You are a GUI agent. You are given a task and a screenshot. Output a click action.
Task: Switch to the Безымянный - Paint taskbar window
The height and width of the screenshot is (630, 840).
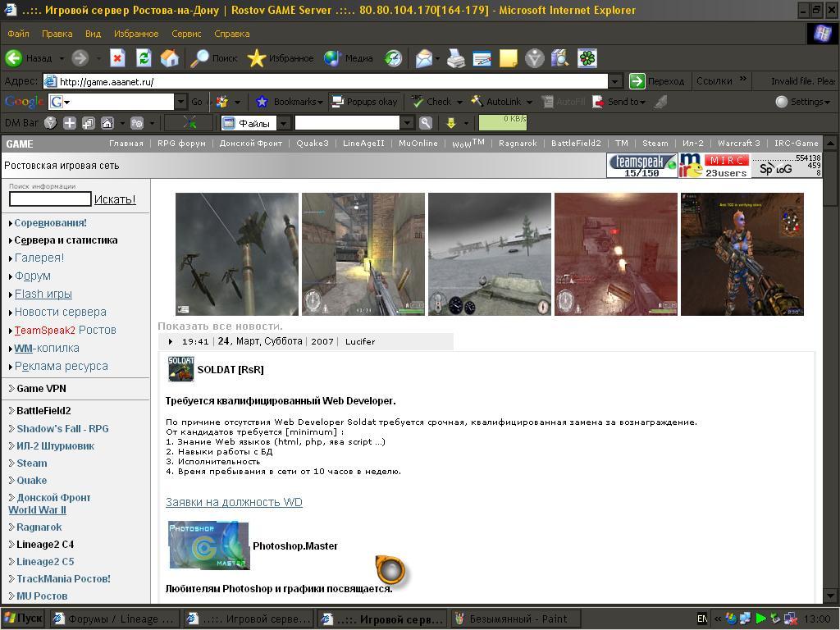click(x=517, y=619)
